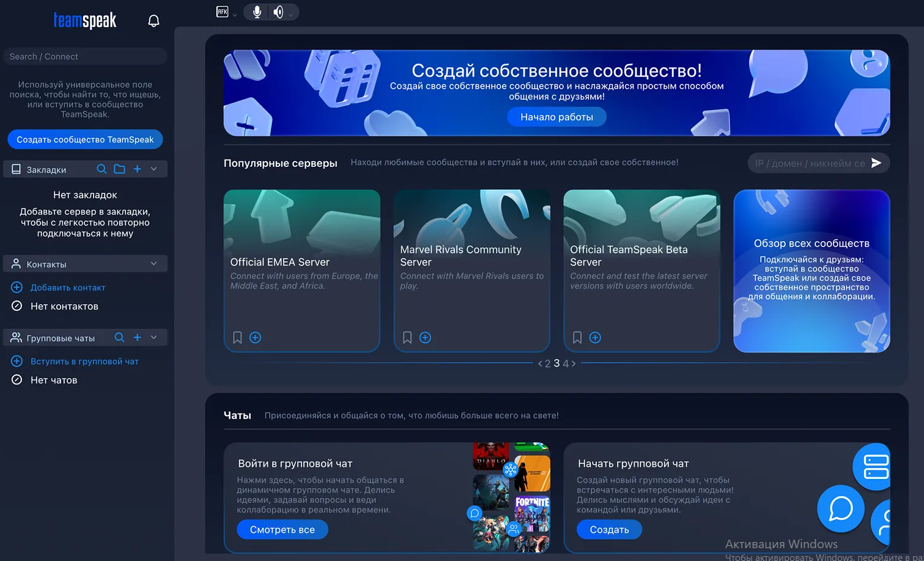Bookmark the Official EMEA Server

pyautogui.click(x=237, y=338)
